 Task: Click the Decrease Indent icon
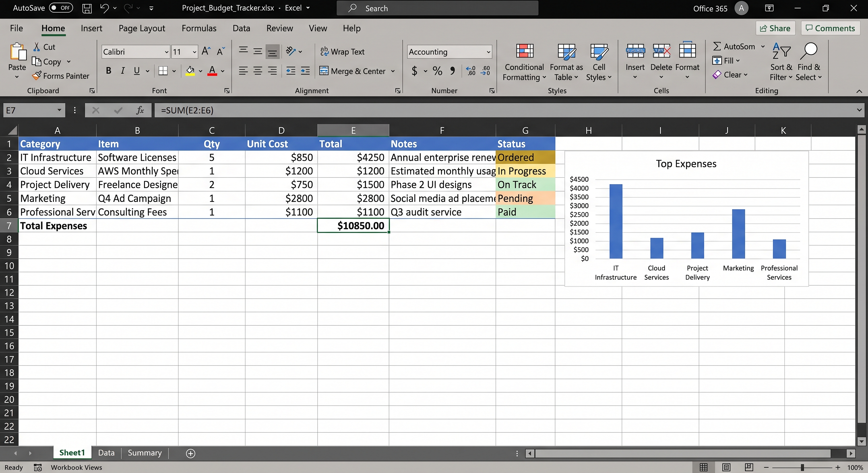[x=290, y=71]
